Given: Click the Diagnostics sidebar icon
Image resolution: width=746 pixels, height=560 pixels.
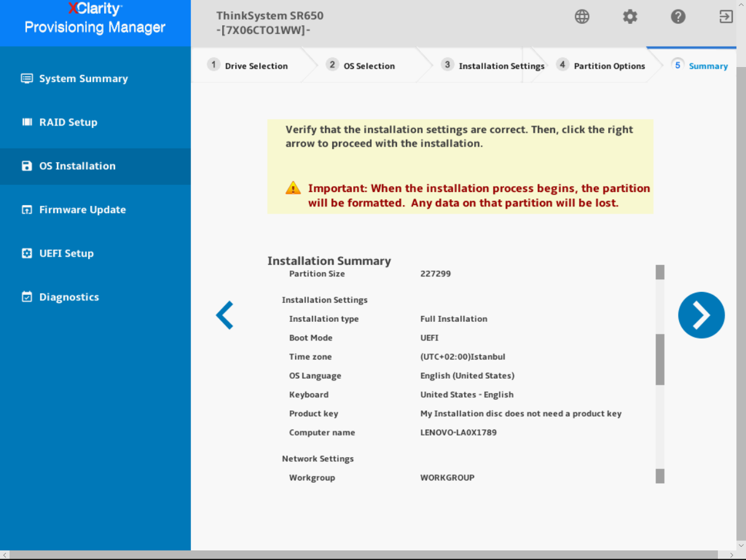Looking at the screenshot, I should (x=27, y=297).
